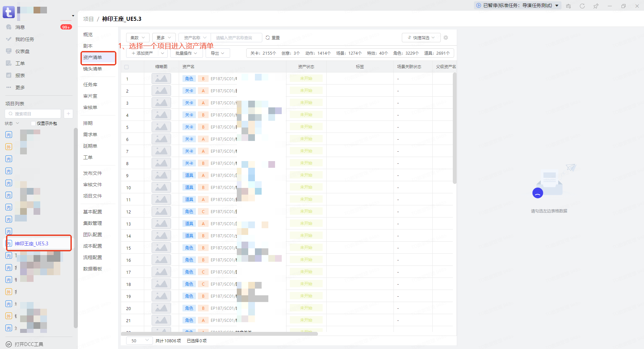Click the pin icon in title bar
Screen dimensions: 644x349
(596, 6)
